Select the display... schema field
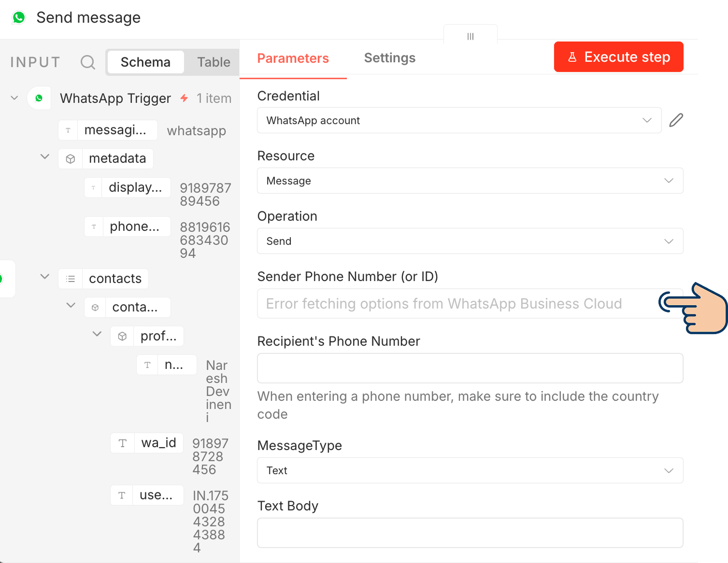The image size is (728, 563). click(128, 188)
